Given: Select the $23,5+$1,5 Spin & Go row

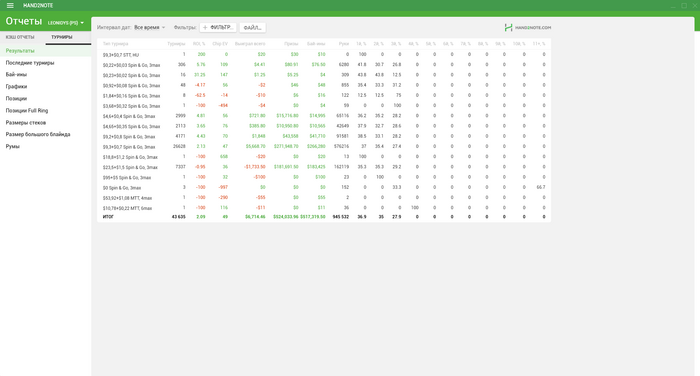Looking at the screenshot, I should click(x=324, y=167).
